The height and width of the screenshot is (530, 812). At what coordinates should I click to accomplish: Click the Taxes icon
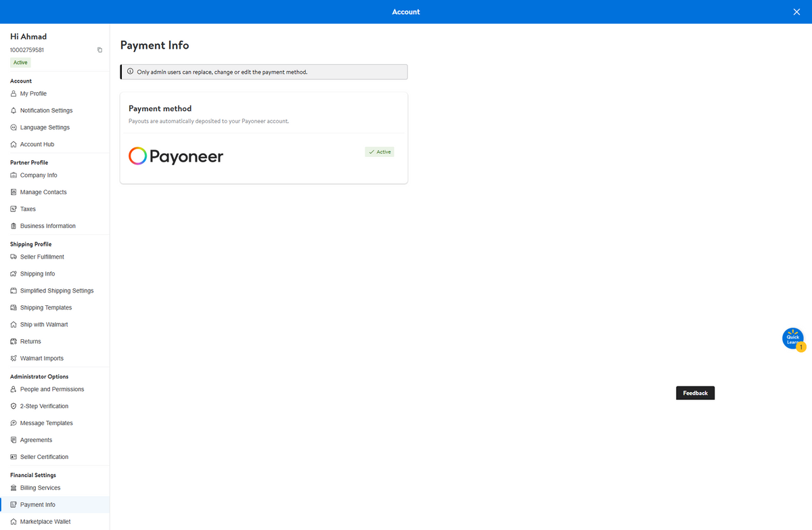coord(14,209)
